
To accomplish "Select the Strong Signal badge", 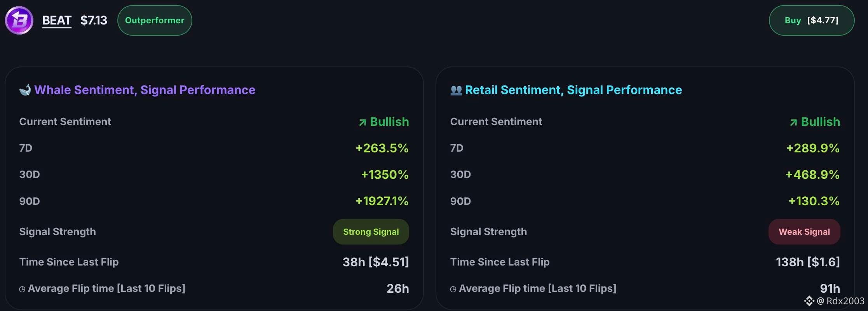I will [371, 232].
